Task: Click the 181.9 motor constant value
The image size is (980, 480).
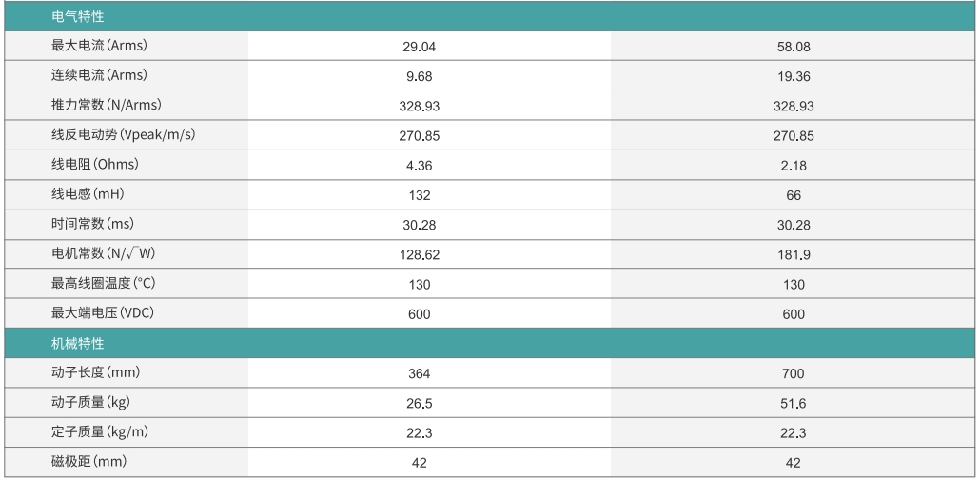Action: coord(794,255)
